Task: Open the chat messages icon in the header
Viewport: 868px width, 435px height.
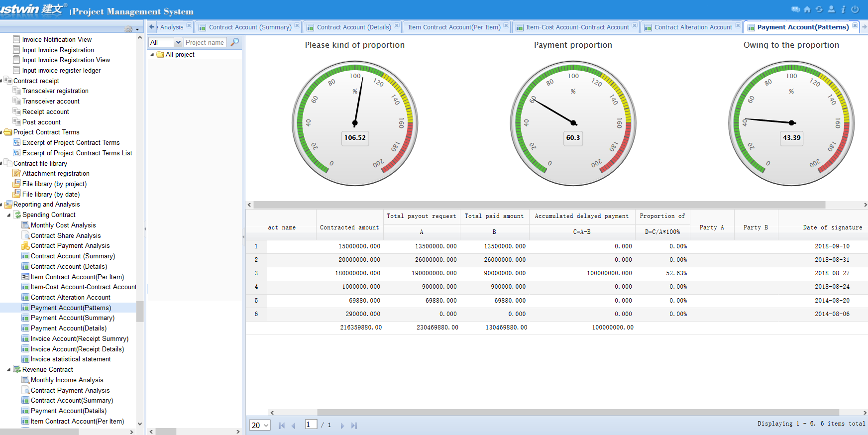Action: pos(796,9)
